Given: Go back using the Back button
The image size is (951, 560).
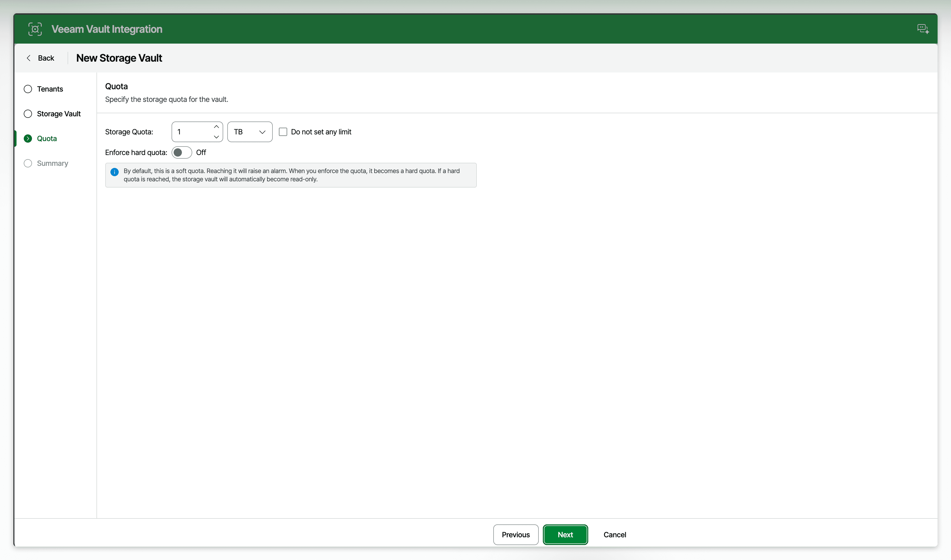Looking at the screenshot, I should pyautogui.click(x=41, y=58).
